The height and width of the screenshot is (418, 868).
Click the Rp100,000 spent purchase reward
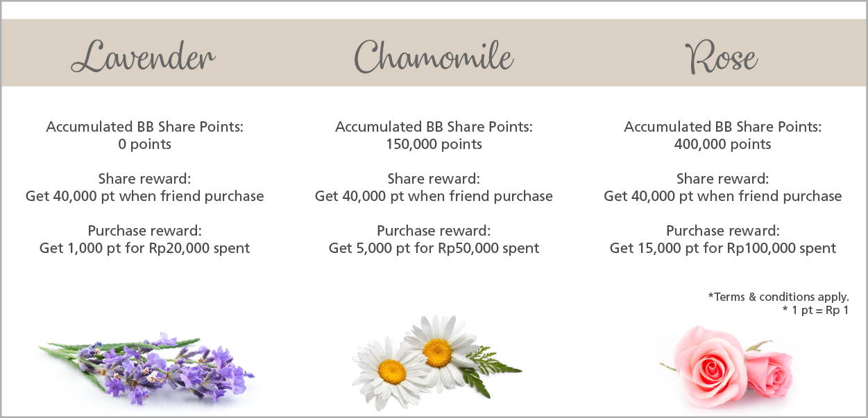point(722,248)
